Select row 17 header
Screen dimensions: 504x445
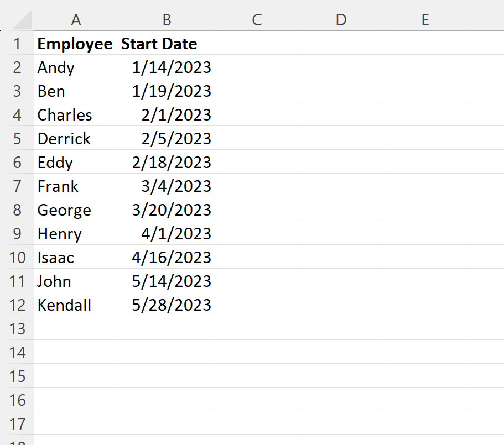[x=17, y=423]
